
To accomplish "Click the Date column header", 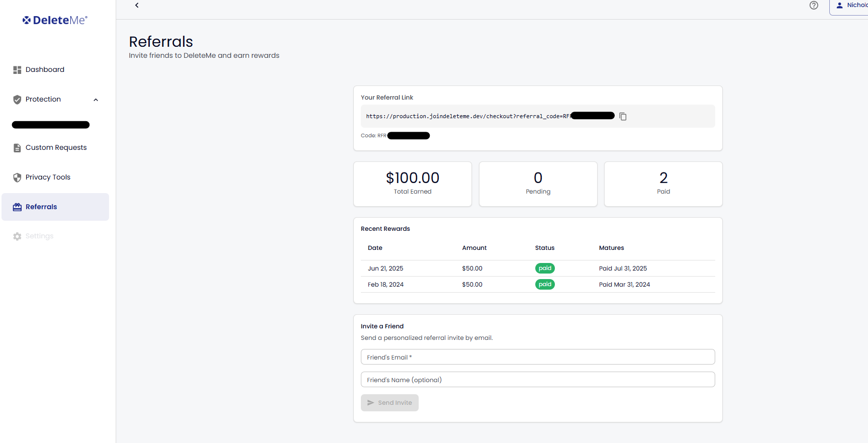I will pyautogui.click(x=375, y=248).
